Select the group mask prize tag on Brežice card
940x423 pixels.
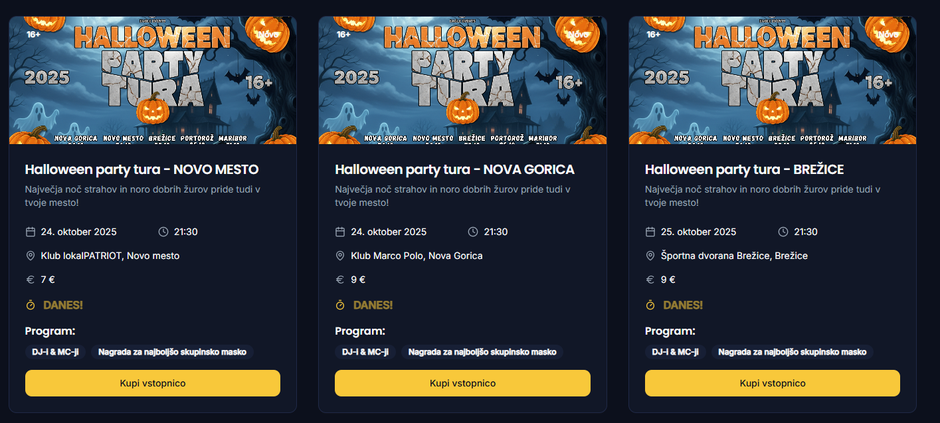point(792,352)
